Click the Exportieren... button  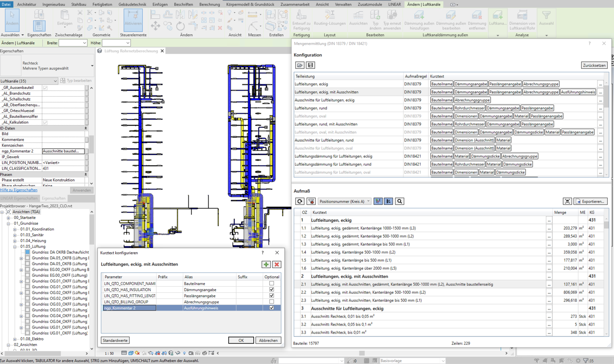(x=590, y=201)
